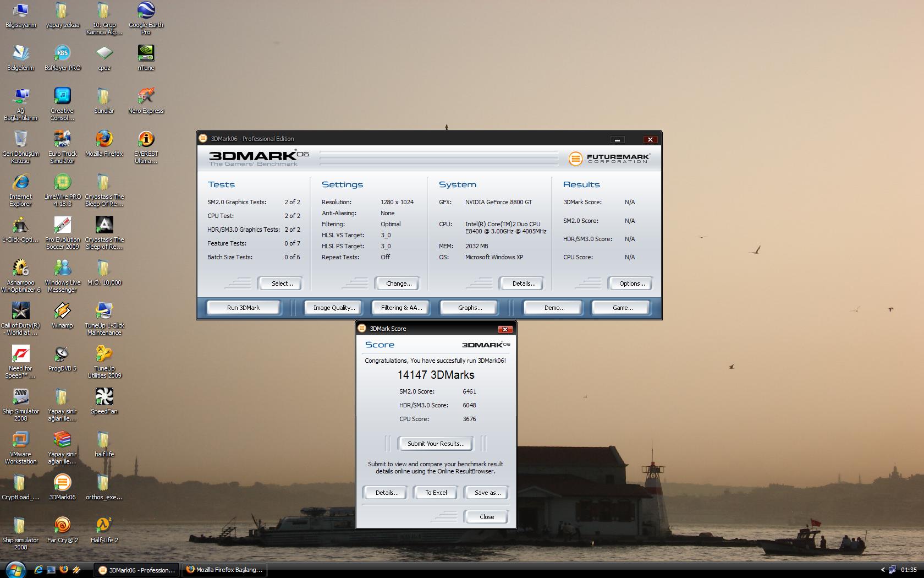This screenshot has width=924, height=578.
Task: Click the Geri Dönüşüm Kutusu recycle bin
Action: [x=20, y=147]
